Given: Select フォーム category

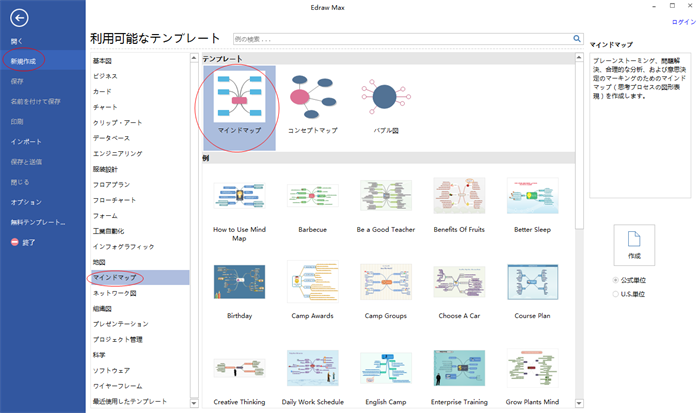Looking at the screenshot, I should pyautogui.click(x=105, y=216).
